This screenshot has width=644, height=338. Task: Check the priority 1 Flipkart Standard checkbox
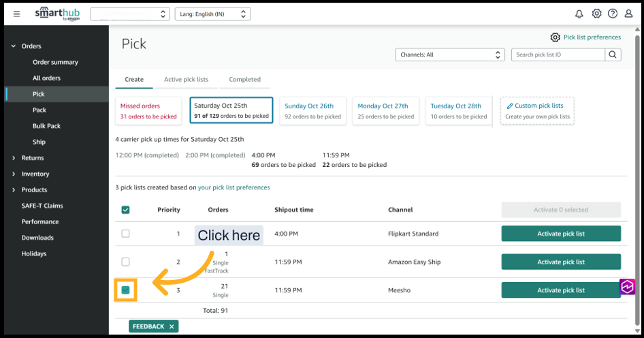(125, 234)
